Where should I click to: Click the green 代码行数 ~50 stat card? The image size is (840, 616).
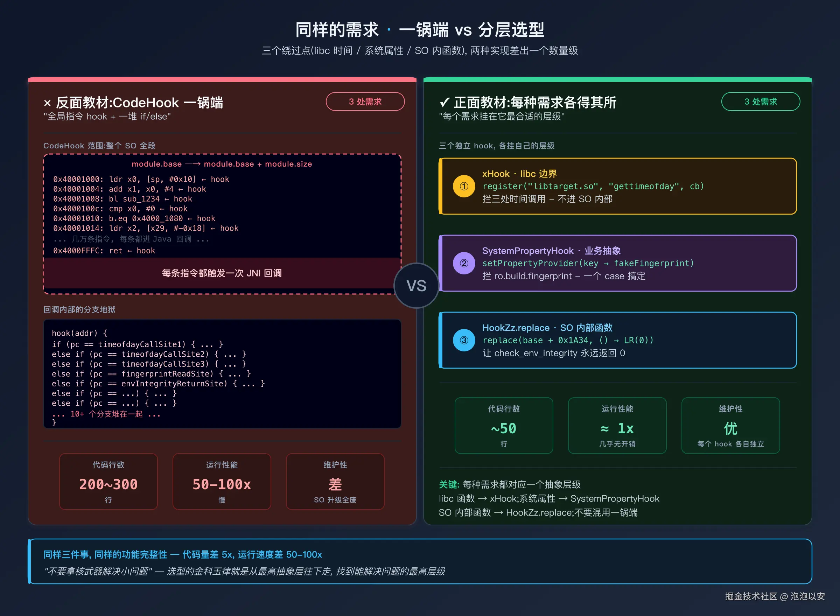point(504,426)
